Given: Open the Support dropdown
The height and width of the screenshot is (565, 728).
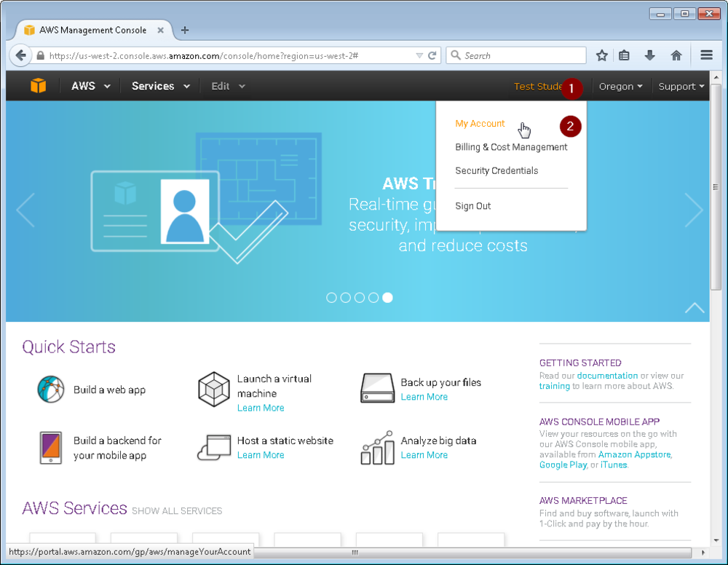Looking at the screenshot, I should coord(681,87).
